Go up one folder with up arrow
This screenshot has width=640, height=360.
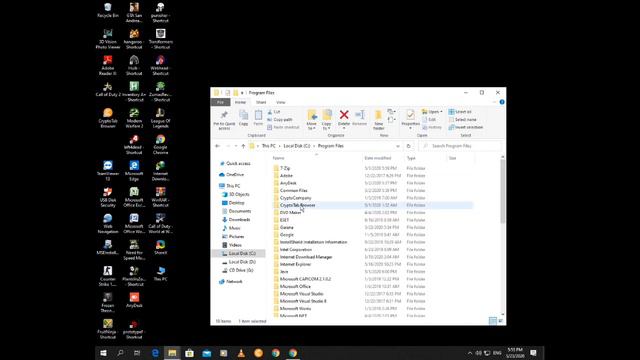[x=243, y=146]
